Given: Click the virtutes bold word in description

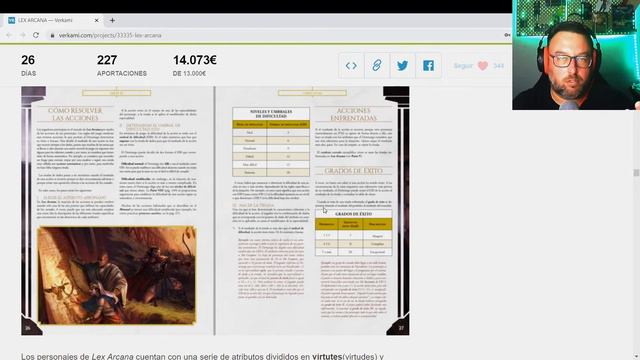Looking at the screenshot, I should coord(327,356).
